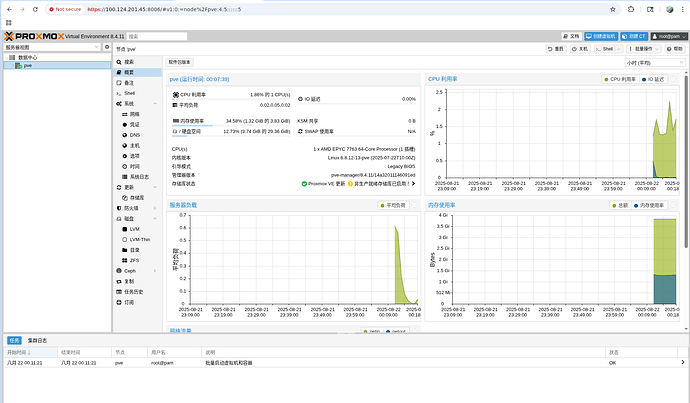Collapse the 系统 section chevron
Screen dimensions: 690x403
155,104
